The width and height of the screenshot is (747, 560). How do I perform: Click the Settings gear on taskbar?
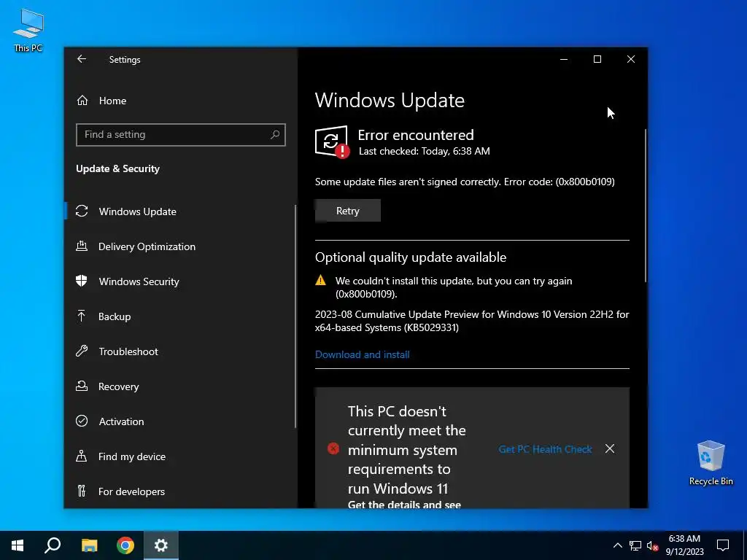pyautogui.click(x=161, y=545)
